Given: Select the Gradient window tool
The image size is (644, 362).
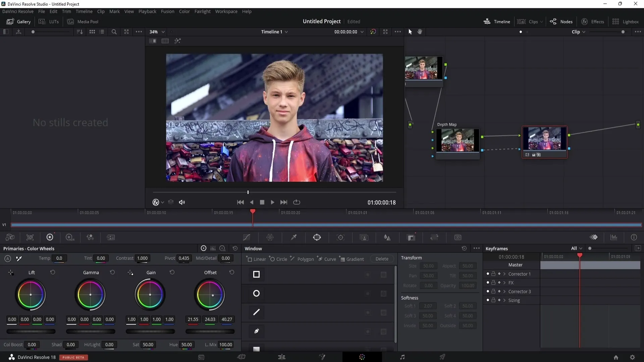Looking at the screenshot, I should click(356, 259).
